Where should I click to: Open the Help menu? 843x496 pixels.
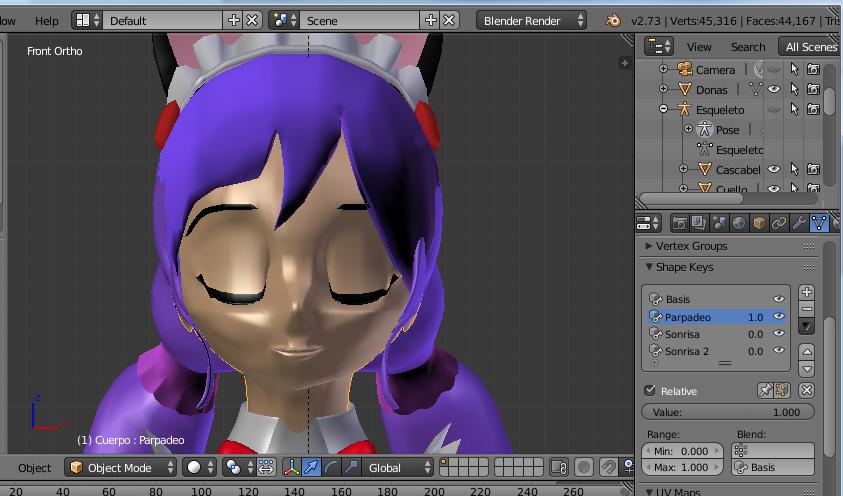pyautogui.click(x=47, y=20)
